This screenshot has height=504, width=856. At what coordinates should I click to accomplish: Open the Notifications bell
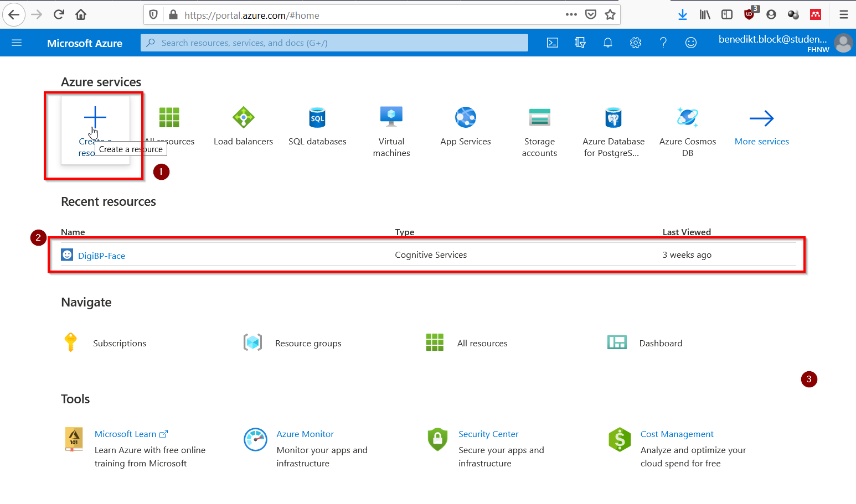tap(608, 43)
